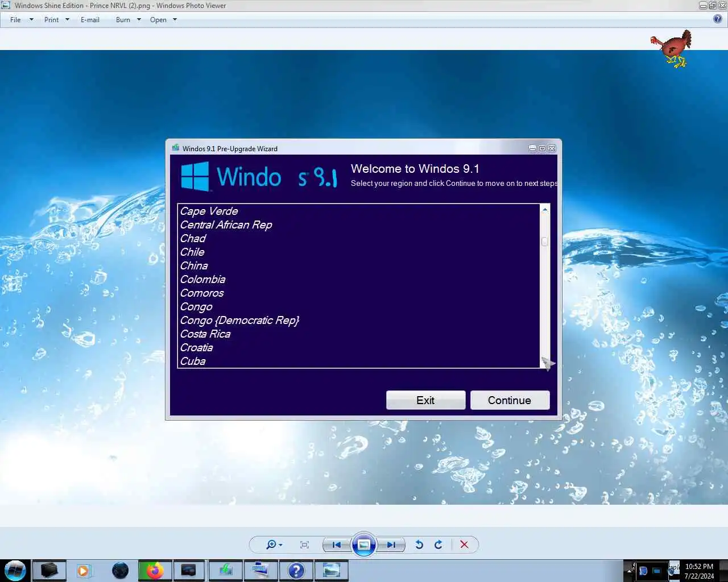
Task: Click the region list scrollbar thumb
Action: (x=545, y=242)
